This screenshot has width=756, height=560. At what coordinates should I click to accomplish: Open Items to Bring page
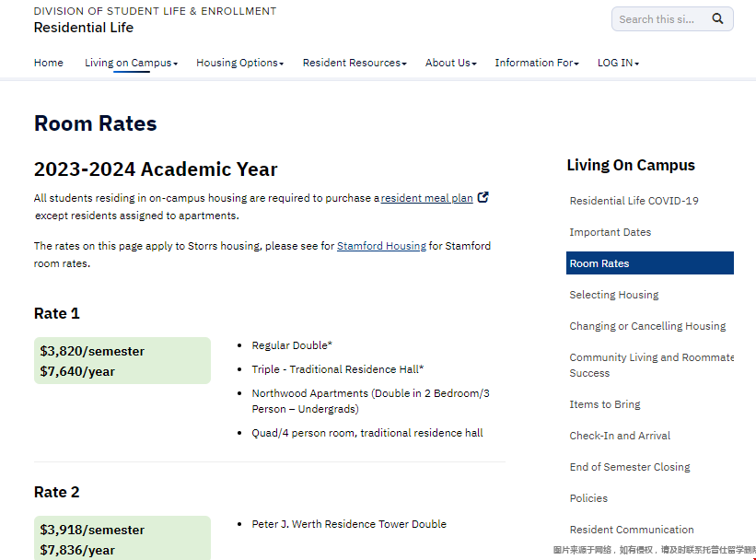[605, 404]
